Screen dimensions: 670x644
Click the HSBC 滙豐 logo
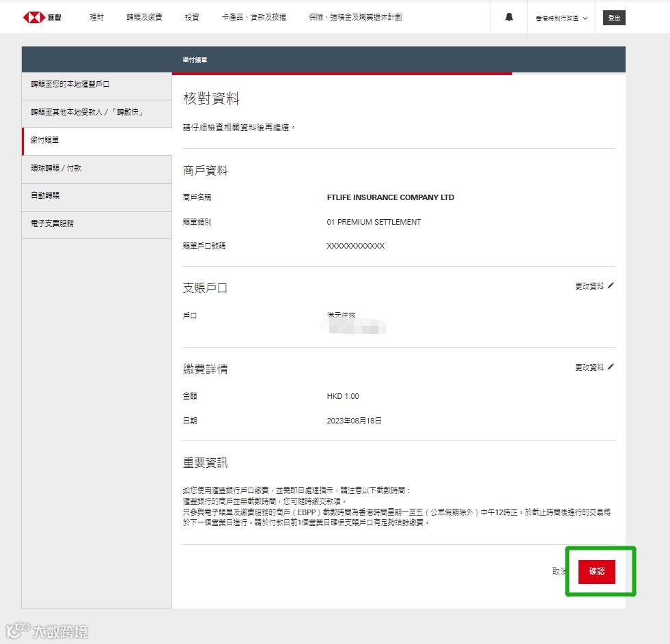[42, 18]
